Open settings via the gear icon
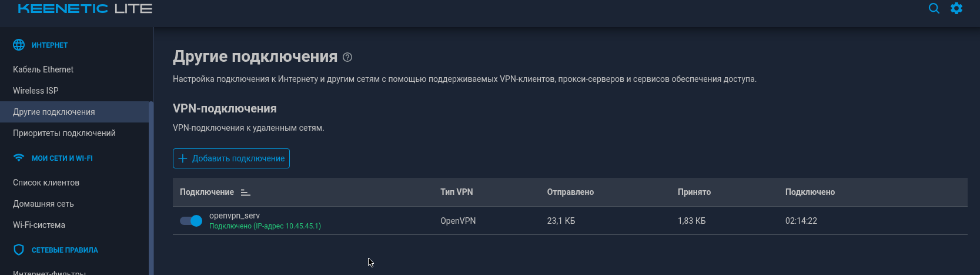This screenshot has height=275, width=980. (x=956, y=8)
